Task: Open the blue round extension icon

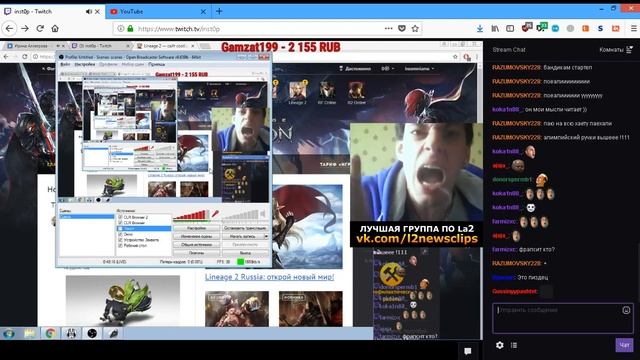Action: point(556,29)
